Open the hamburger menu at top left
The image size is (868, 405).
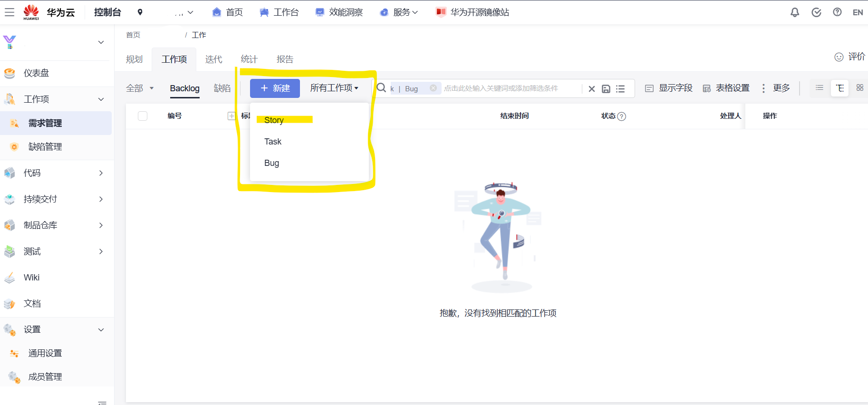tap(10, 12)
